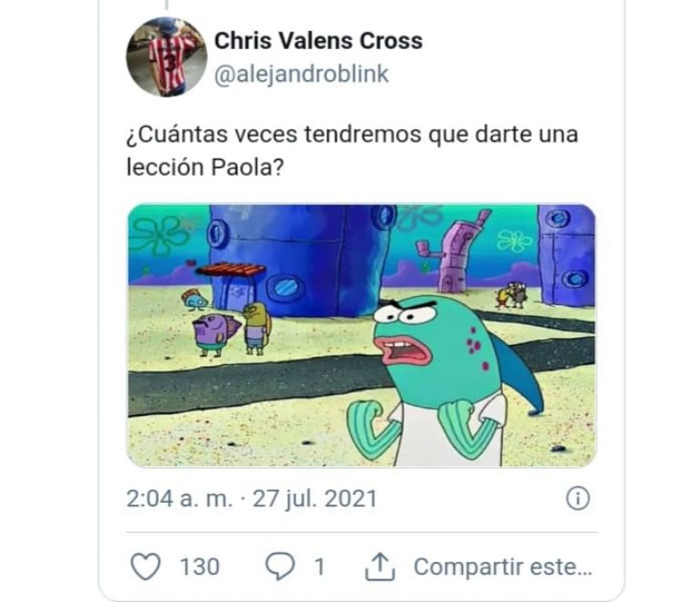700x602 pixels.
Task: Click the 27 jul. 2021 date
Action: coord(314,498)
